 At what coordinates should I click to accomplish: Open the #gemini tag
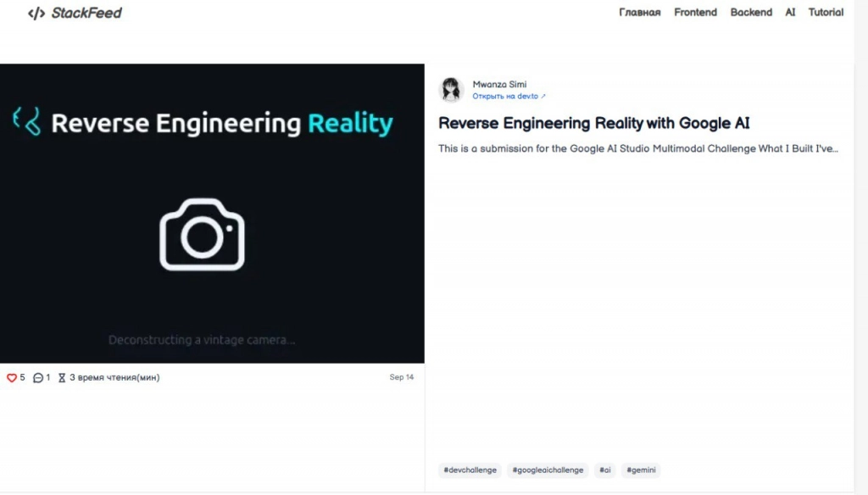click(641, 470)
